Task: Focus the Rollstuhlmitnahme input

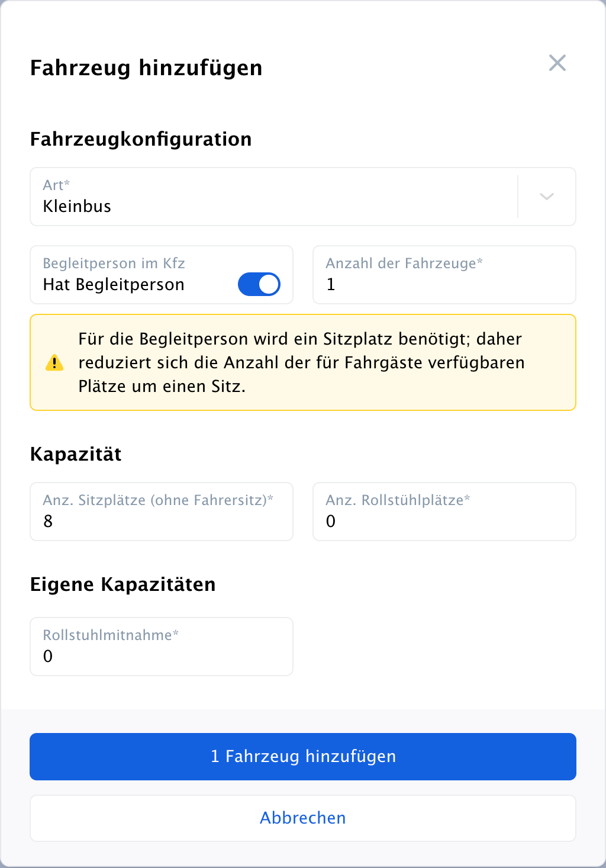Action: [162, 647]
